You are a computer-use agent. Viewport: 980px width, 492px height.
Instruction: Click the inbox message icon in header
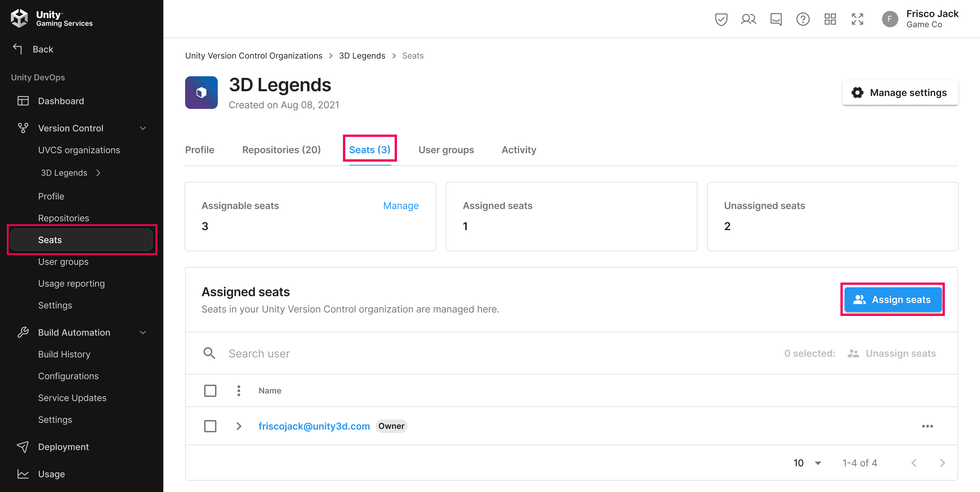tap(776, 19)
